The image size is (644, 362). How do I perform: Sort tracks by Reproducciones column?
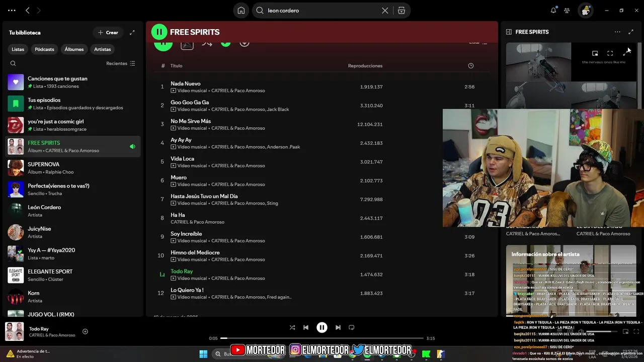(x=365, y=66)
